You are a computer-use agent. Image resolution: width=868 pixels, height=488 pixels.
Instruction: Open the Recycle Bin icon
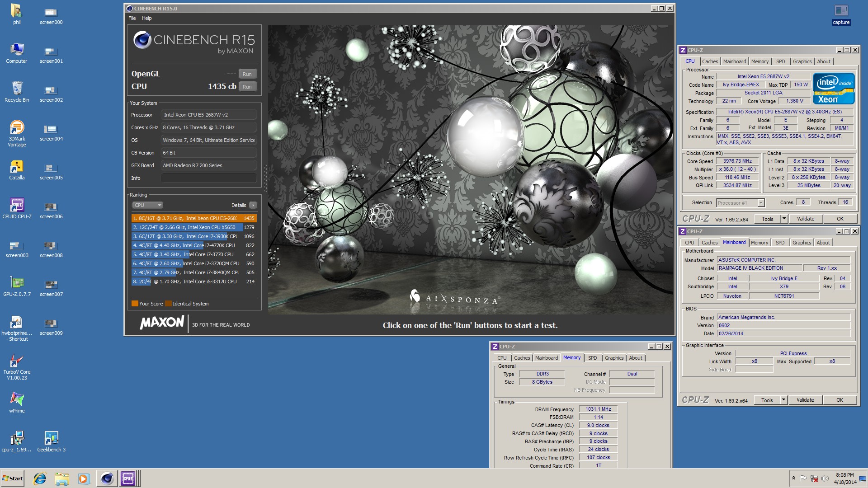pos(17,92)
